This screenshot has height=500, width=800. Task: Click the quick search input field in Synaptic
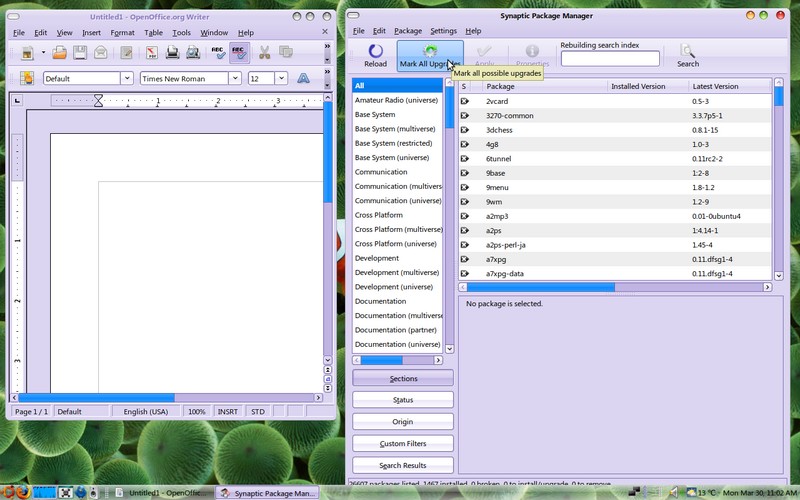click(x=610, y=59)
